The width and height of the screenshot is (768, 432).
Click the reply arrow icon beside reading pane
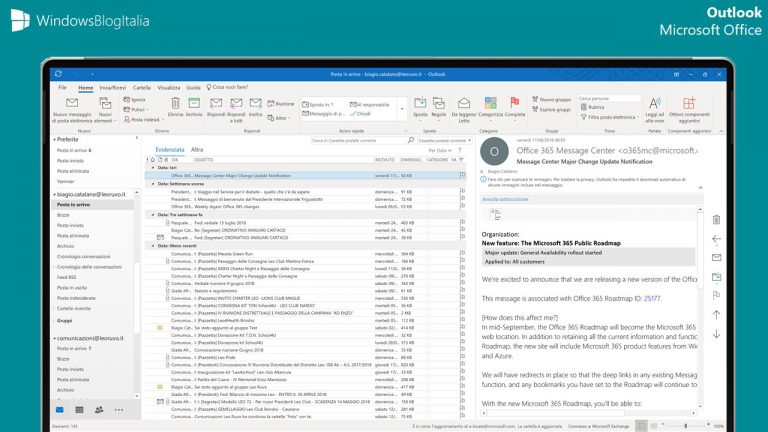click(716, 239)
